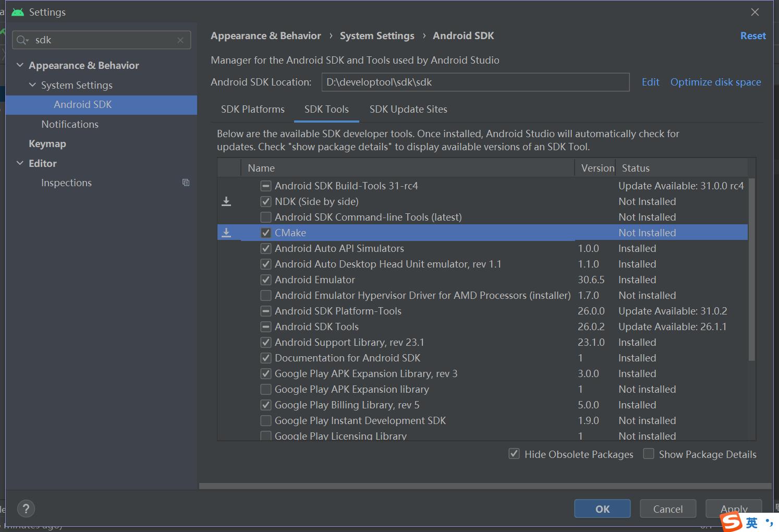Collapse the System Settings tree node
The height and width of the screenshot is (532, 779).
32,85
